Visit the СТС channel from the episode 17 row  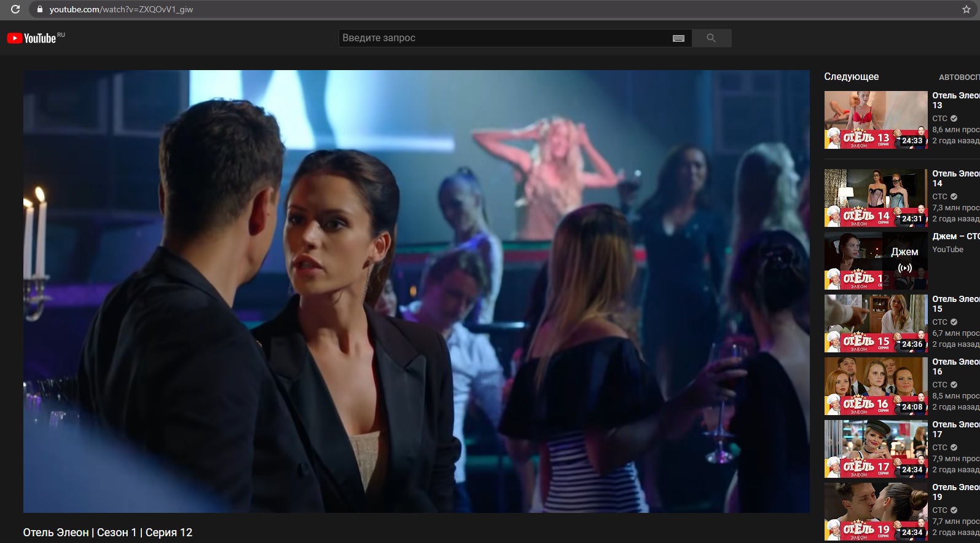point(940,448)
